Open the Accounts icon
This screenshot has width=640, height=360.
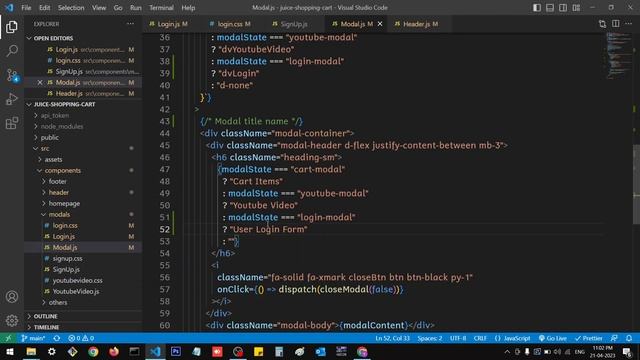tap(12, 297)
